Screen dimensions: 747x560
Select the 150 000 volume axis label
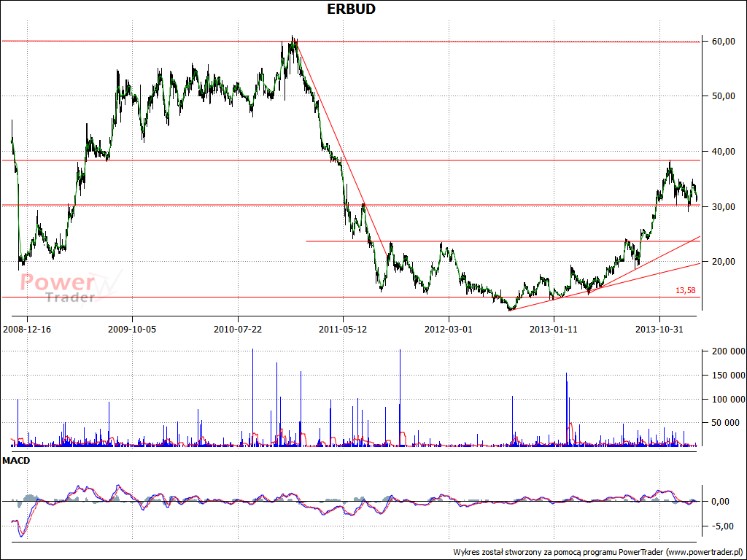[x=728, y=376]
